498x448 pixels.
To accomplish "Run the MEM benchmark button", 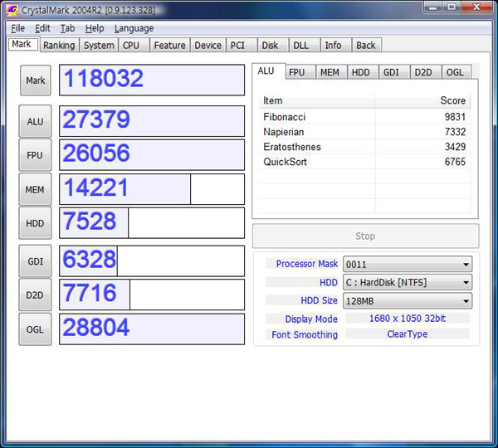I will (x=35, y=189).
